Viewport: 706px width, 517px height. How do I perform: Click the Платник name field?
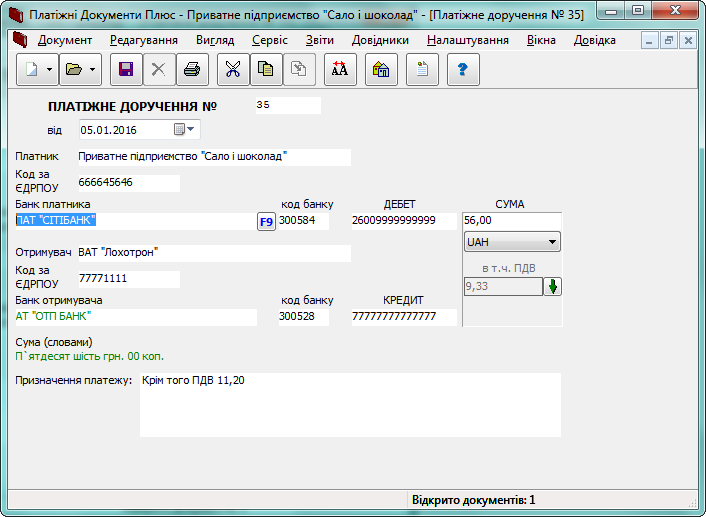pyautogui.click(x=214, y=157)
